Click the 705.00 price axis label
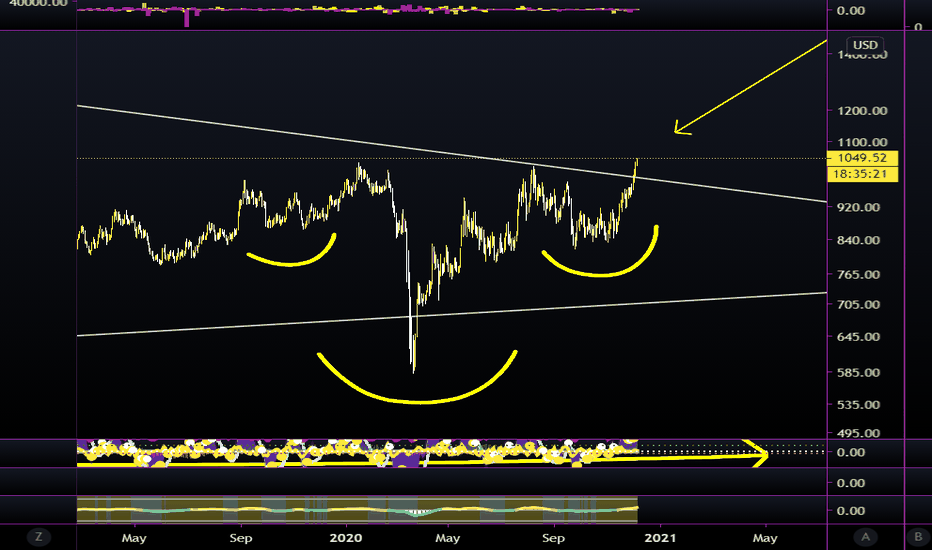Image resolution: width=932 pixels, height=550 pixels. pyautogui.click(x=858, y=304)
